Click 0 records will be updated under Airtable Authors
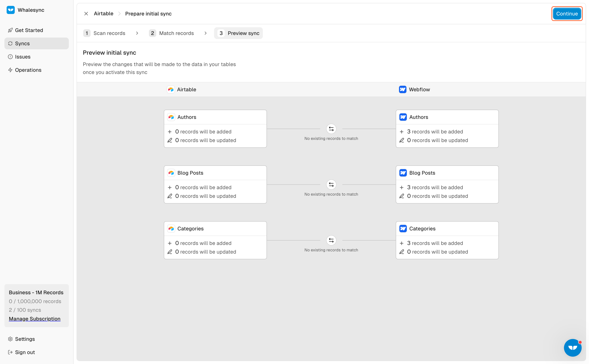This screenshot has width=589, height=364. click(x=205, y=140)
